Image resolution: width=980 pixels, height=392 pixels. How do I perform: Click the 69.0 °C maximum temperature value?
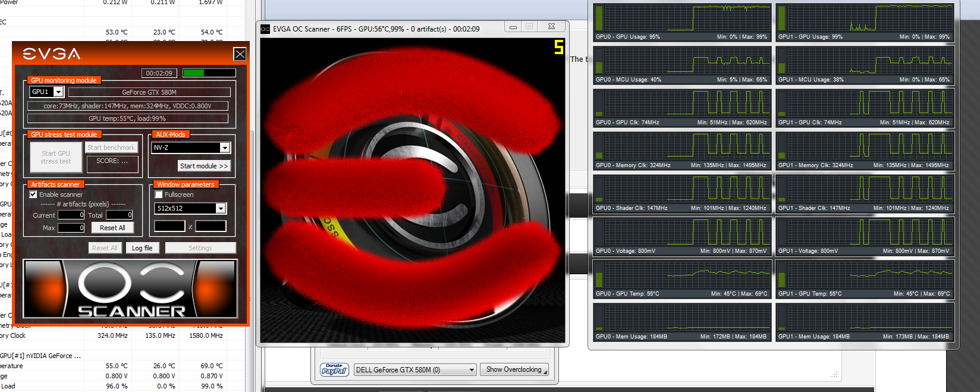(x=212, y=366)
